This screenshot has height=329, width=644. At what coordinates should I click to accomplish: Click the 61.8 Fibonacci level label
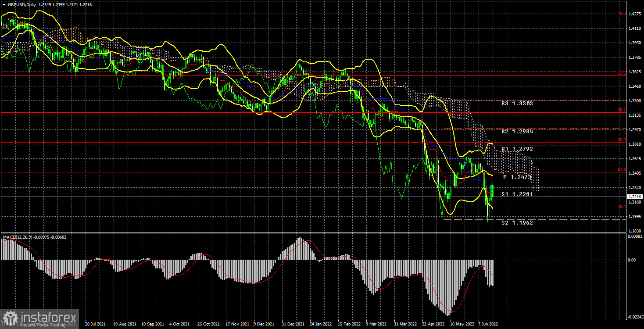coord(622,170)
